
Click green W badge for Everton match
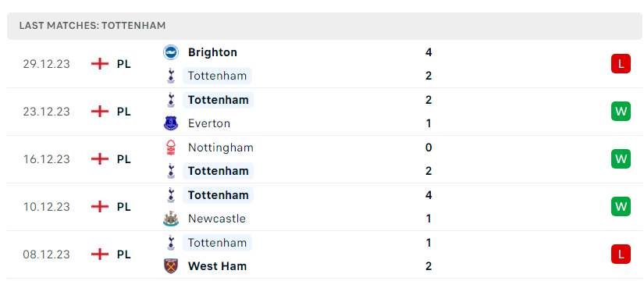[621, 112]
